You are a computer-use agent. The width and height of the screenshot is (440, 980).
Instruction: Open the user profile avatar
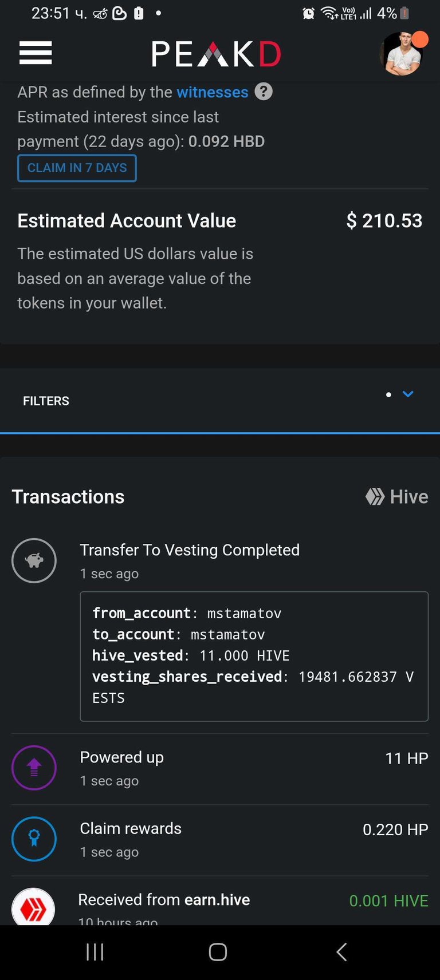click(x=402, y=54)
